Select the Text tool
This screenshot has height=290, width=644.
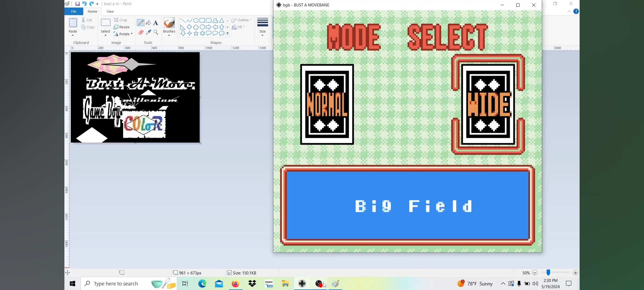point(156,23)
